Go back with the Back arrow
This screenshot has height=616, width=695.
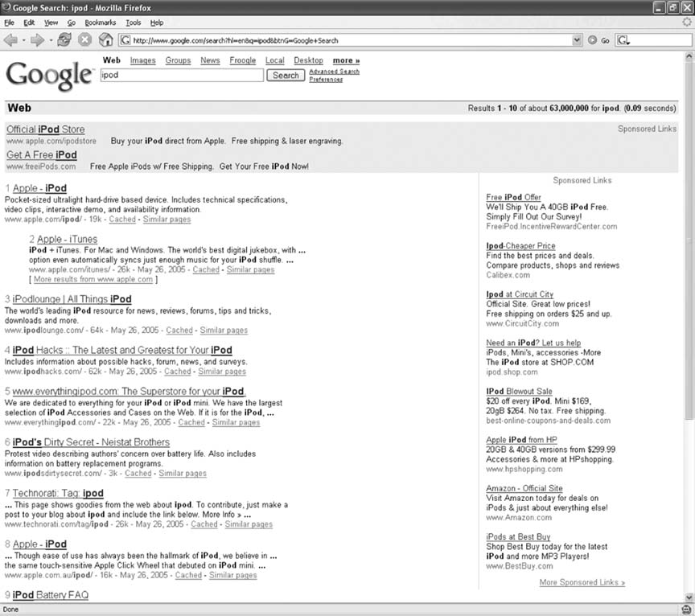pyautogui.click(x=10, y=40)
